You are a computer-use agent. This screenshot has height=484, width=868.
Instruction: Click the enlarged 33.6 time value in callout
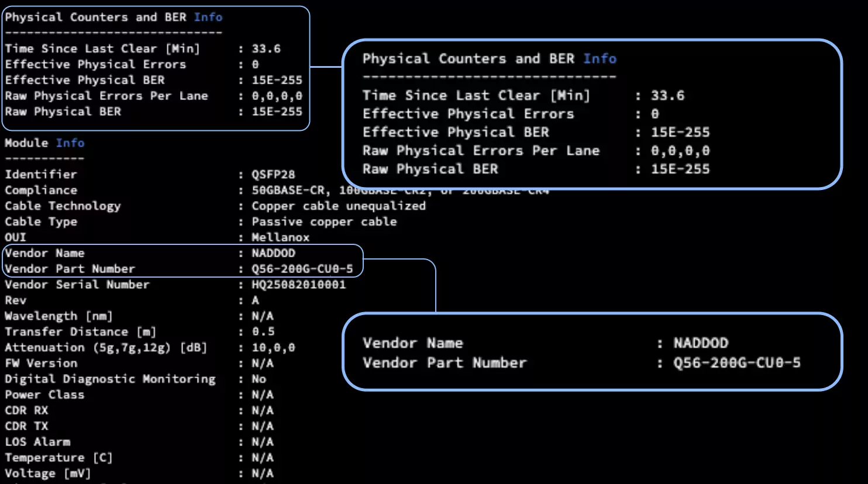point(667,95)
